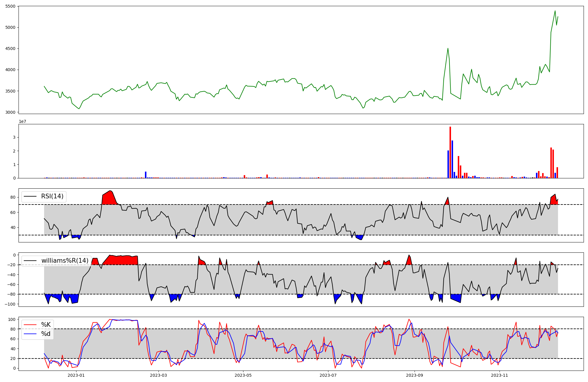Click the RSI(14) legend label
The image size is (588, 382).
pyautogui.click(x=52, y=196)
